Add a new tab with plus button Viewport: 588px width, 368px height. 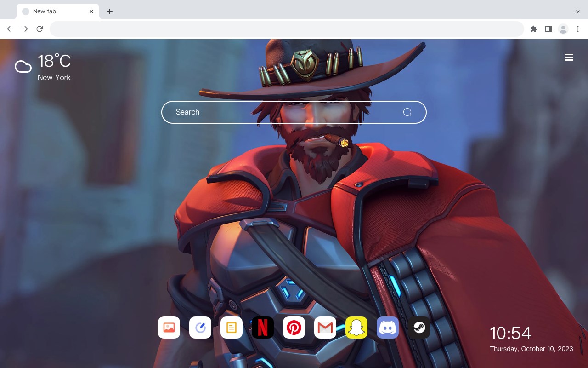pos(109,11)
